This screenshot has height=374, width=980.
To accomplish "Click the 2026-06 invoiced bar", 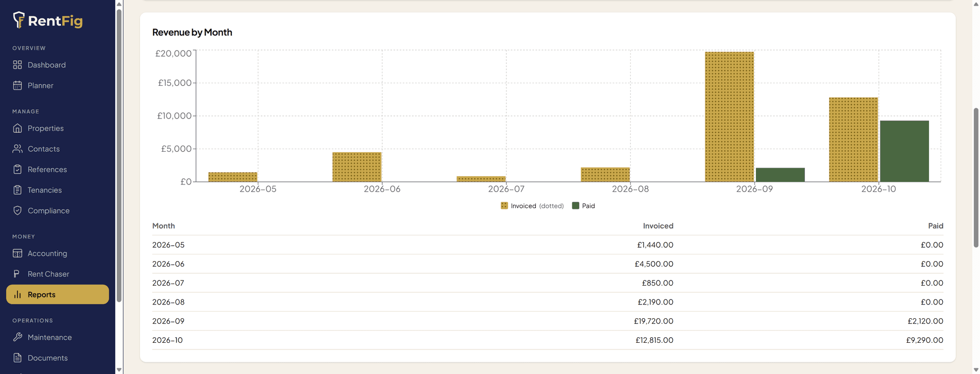I will [357, 167].
